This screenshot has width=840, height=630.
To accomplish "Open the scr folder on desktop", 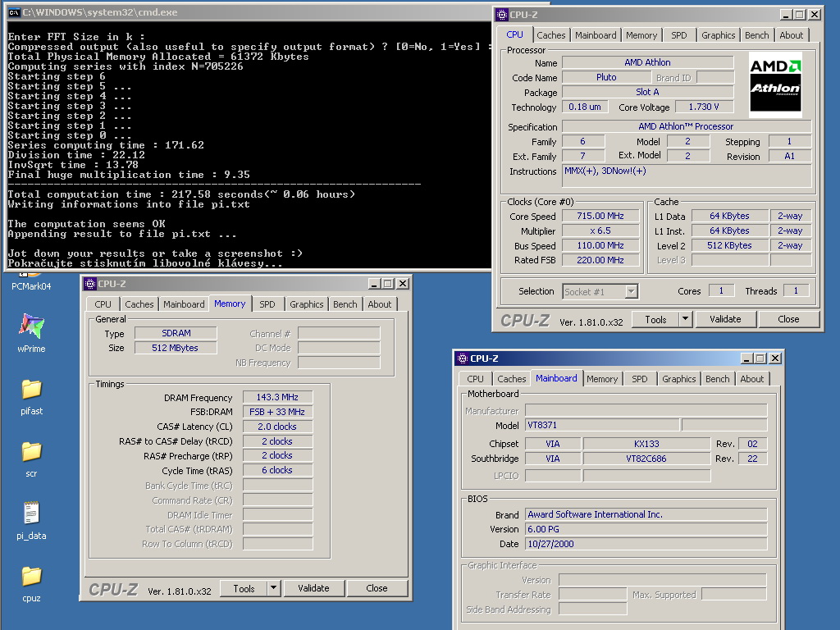I will (x=31, y=458).
